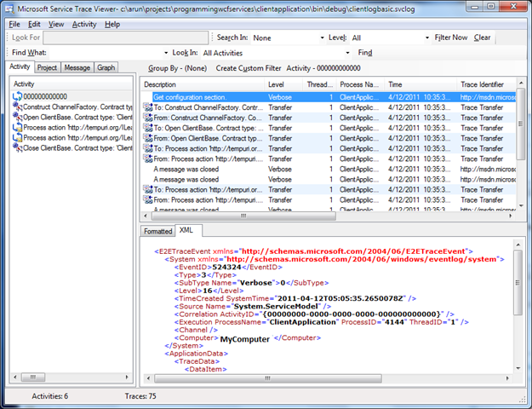Switch to the Formatted tab
This screenshot has height=409, width=532.
[x=157, y=231]
